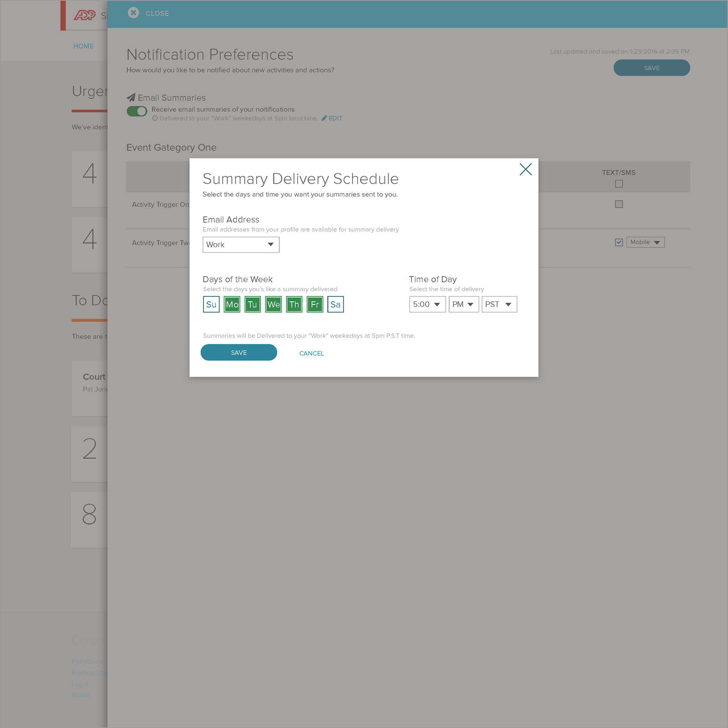728x728 pixels.
Task: Uncheck Activity Trigger Two SMS checkbox
Action: pyautogui.click(x=619, y=242)
